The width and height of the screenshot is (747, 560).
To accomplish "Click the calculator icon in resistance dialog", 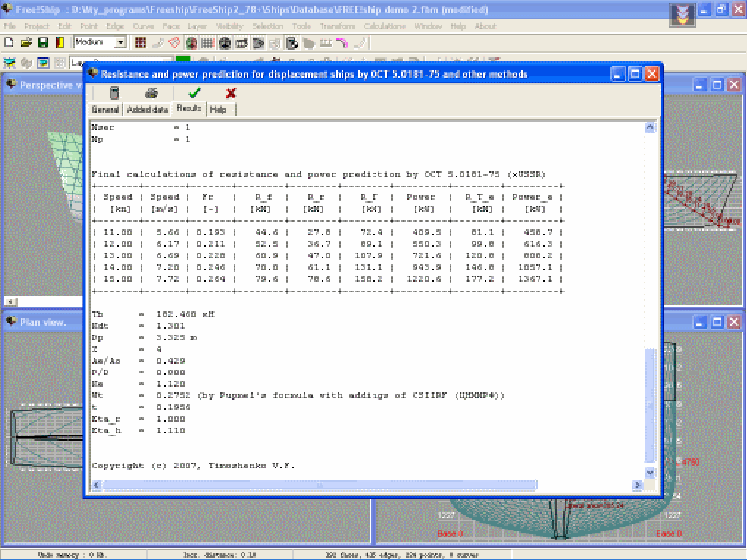I will coord(114,93).
